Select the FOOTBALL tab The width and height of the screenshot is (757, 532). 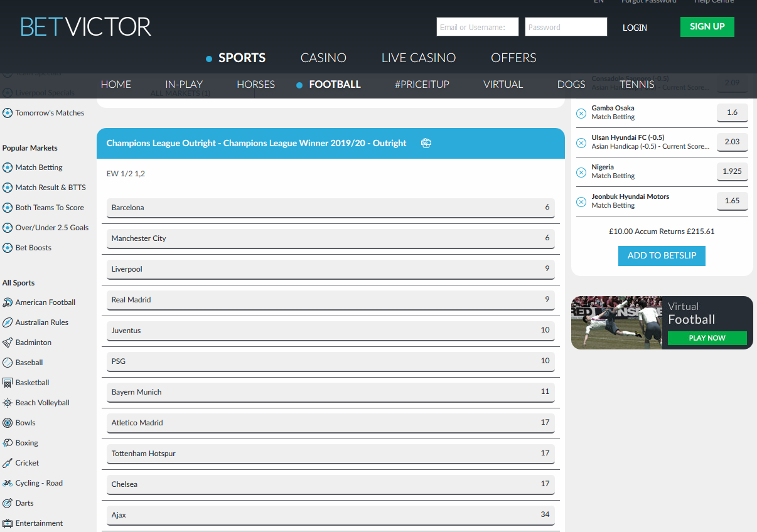tap(335, 84)
